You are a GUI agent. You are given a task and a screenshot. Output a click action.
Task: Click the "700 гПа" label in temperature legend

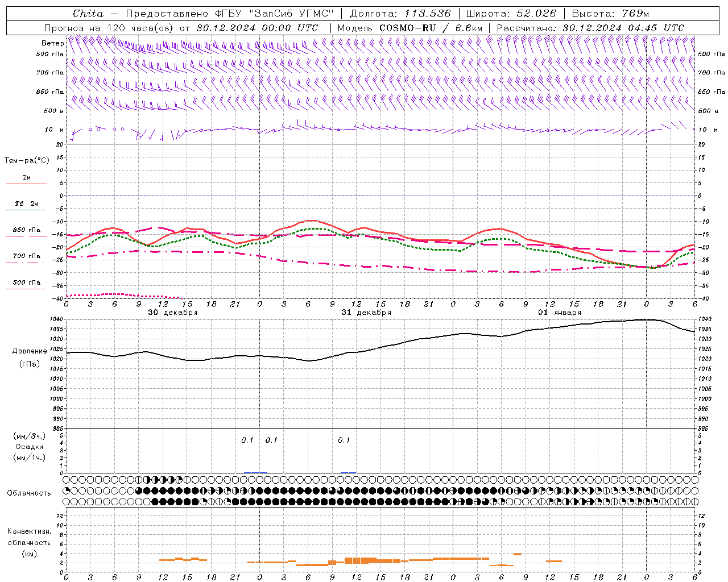pos(27,256)
